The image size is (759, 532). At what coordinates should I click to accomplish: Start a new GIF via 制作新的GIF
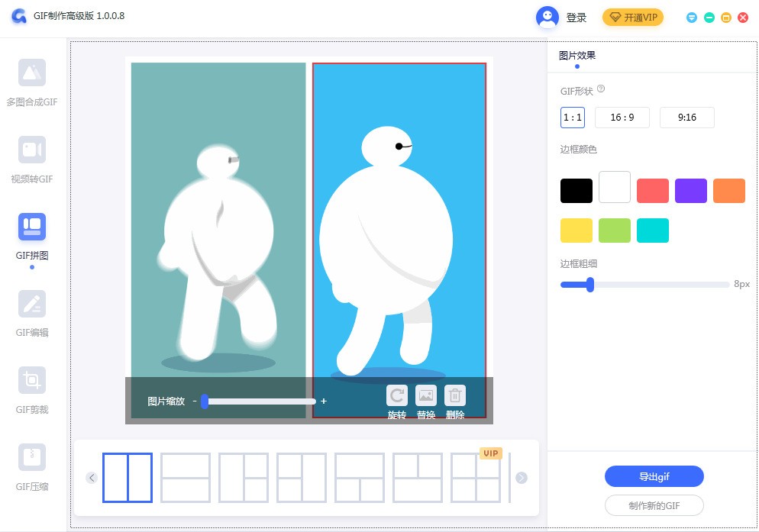tap(654, 505)
